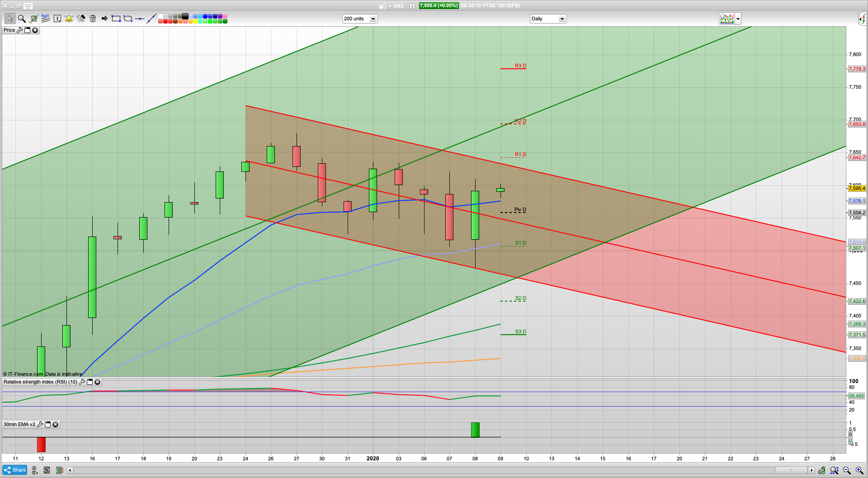Open chart candlestick settings wrench icon

coord(821,470)
